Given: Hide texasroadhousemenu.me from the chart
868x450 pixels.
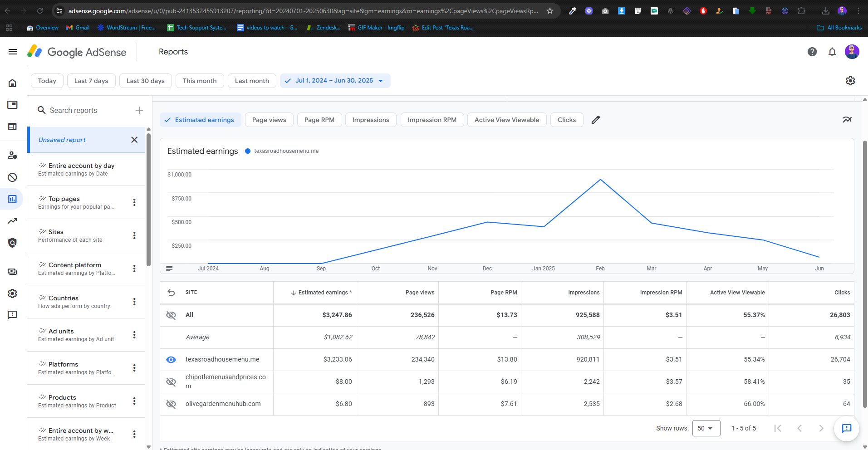Looking at the screenshot, I should [x=171, y=360].
